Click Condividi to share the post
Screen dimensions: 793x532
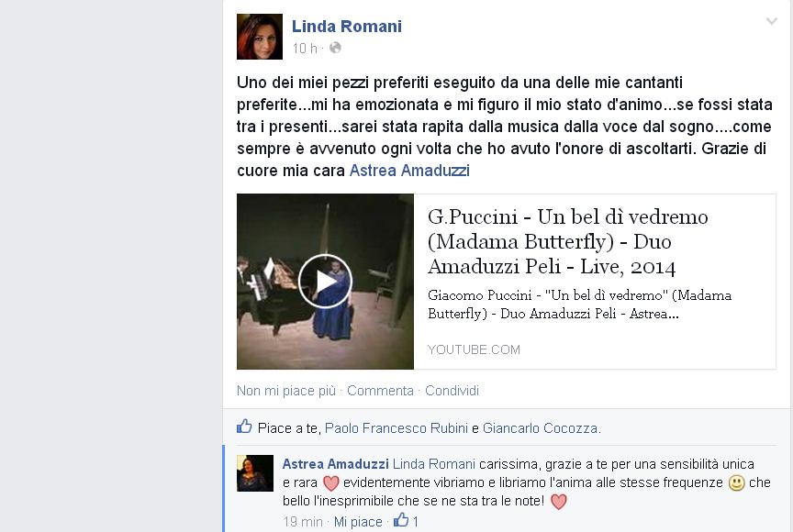pyautogui.click(x=452, y=391)
